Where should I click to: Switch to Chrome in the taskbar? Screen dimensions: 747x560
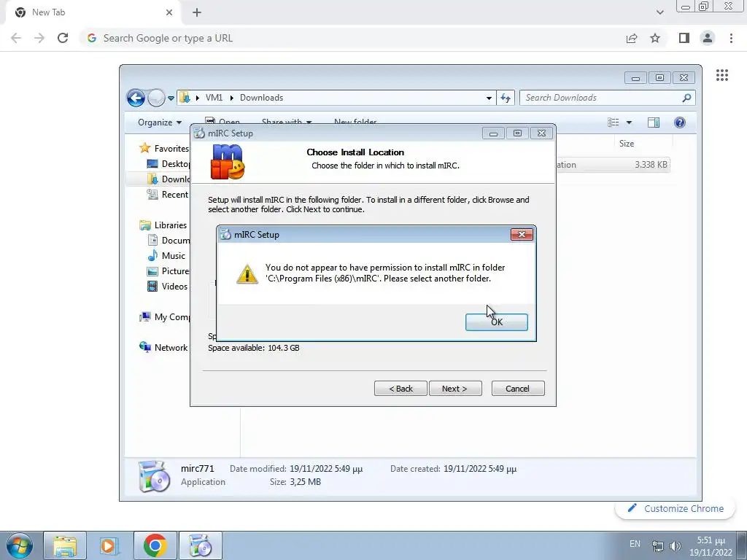[155, 545]
